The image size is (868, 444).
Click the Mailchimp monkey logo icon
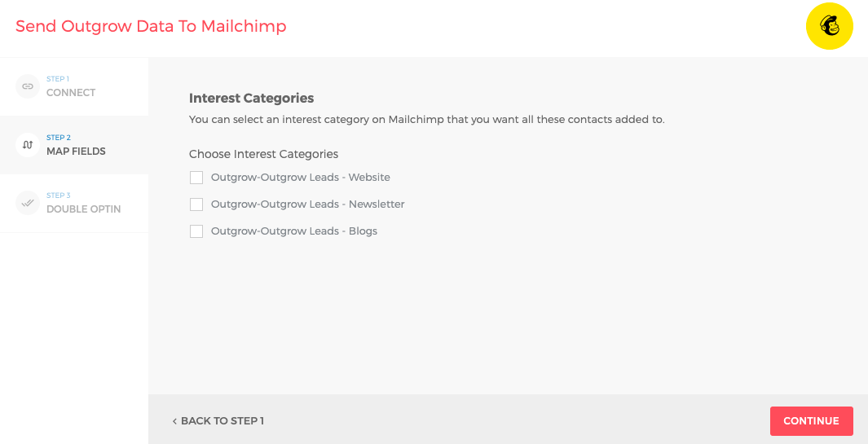(x=829, y=26)
